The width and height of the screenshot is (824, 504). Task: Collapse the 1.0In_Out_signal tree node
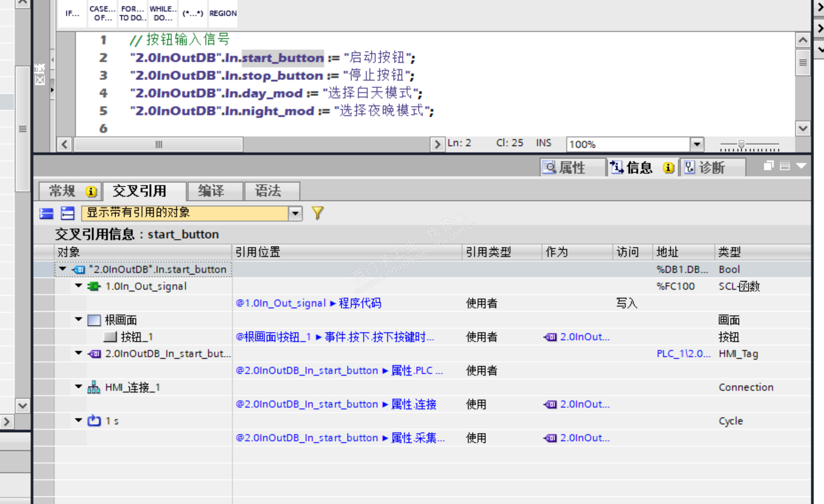pos(79,286)
